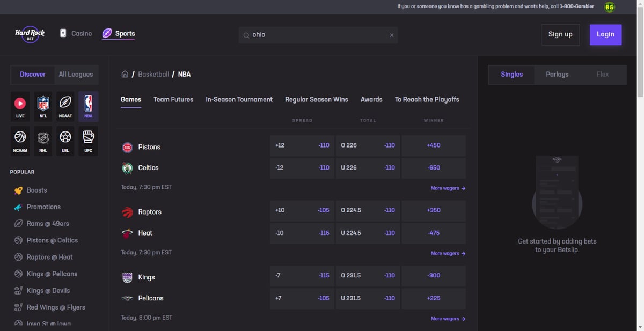Switch betslip to Flex
644x331 pixels.
[x=603, y=75]
